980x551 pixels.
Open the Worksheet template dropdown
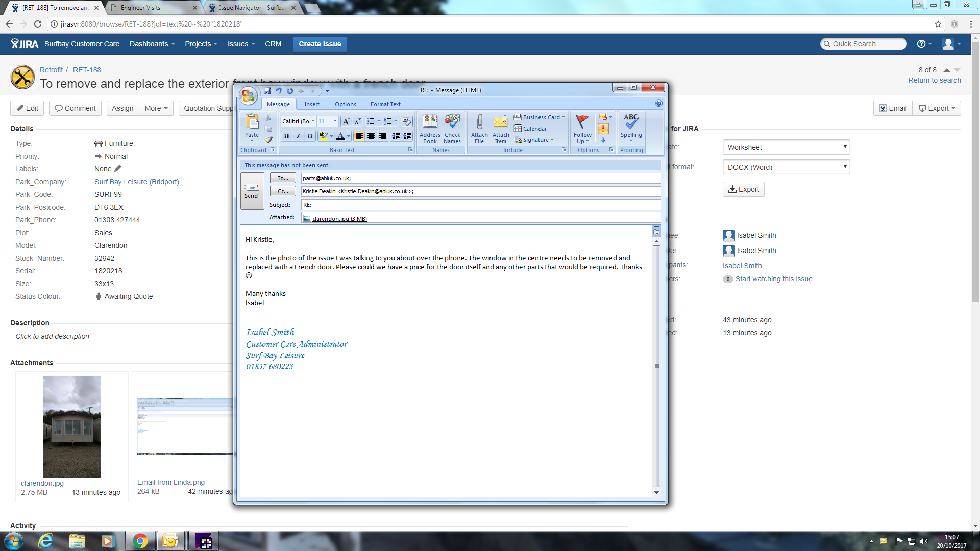786,147
